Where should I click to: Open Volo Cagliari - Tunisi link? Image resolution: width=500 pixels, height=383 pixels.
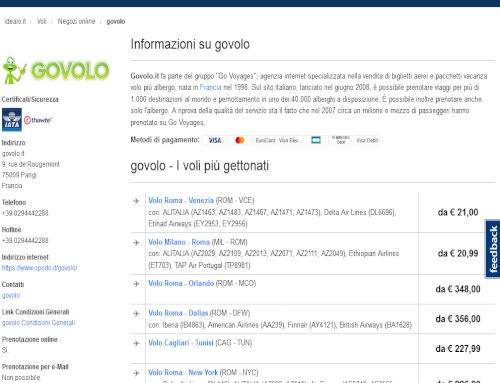[181, 343]
